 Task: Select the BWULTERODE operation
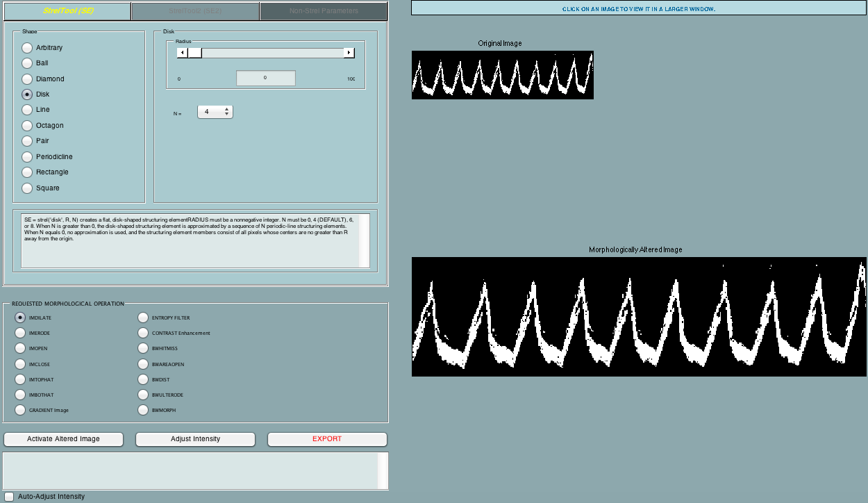point(142,395)
